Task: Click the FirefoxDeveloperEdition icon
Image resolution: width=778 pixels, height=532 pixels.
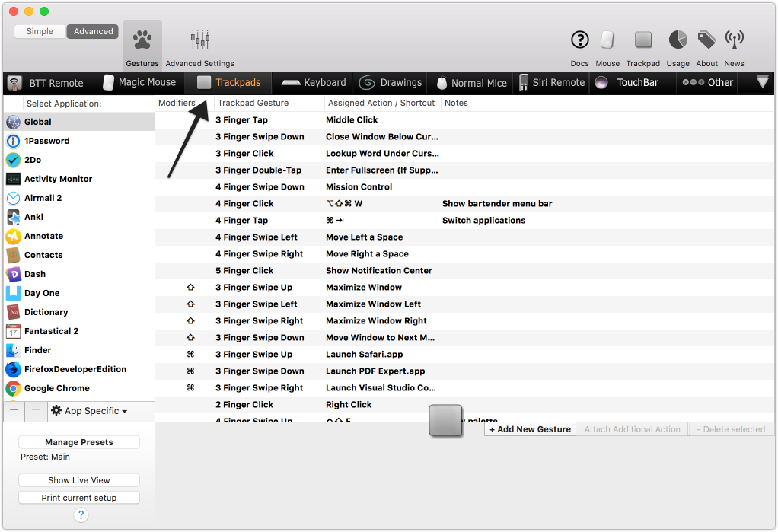Action: pyautogui.click(x=14, y=369)
